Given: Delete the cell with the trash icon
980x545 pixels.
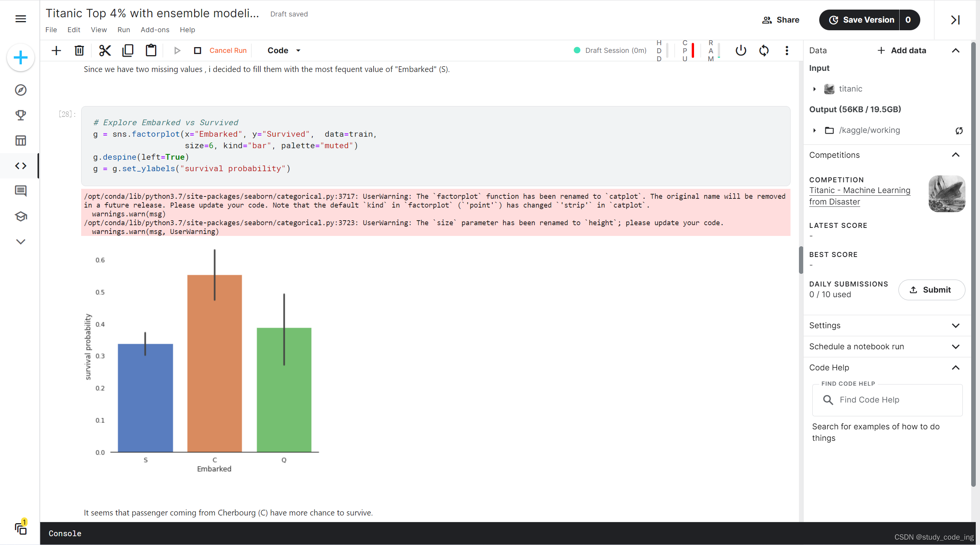Looking at the screenshot, I should pyautogui.click(x=79, y=51).
